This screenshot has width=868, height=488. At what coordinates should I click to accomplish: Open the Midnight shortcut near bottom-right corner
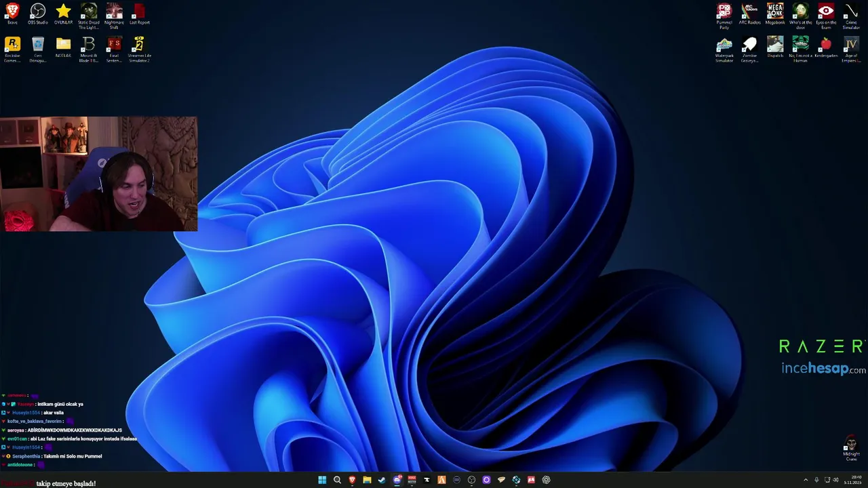point(851,449)
